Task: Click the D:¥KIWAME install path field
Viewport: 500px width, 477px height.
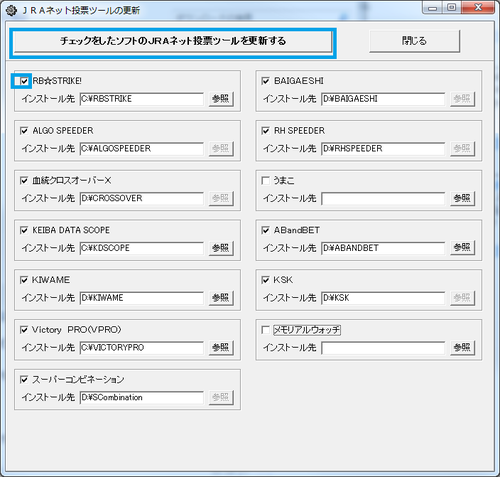Action: point(142,298)
